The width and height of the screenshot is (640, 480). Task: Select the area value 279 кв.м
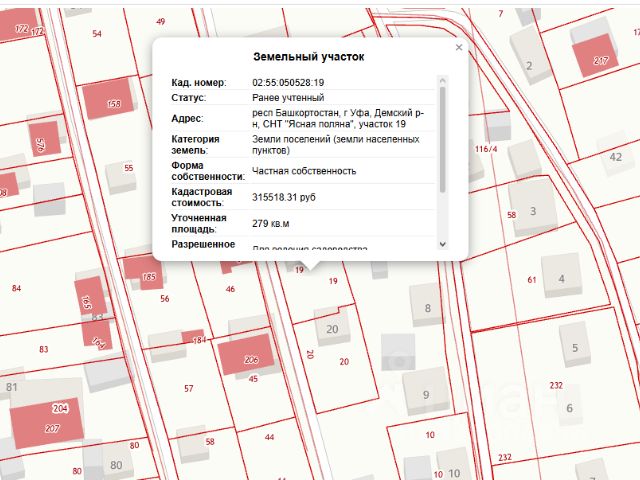[271, 224]
